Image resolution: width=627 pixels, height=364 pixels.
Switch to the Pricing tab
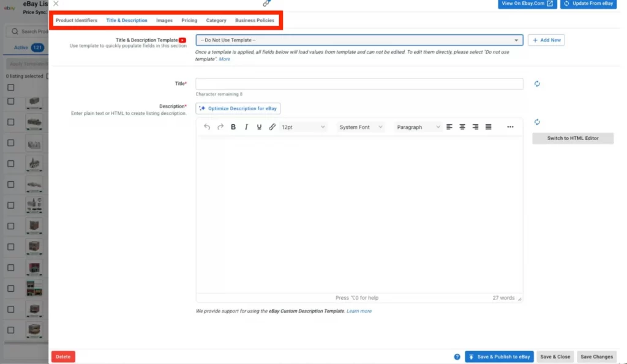click(189, 20)
